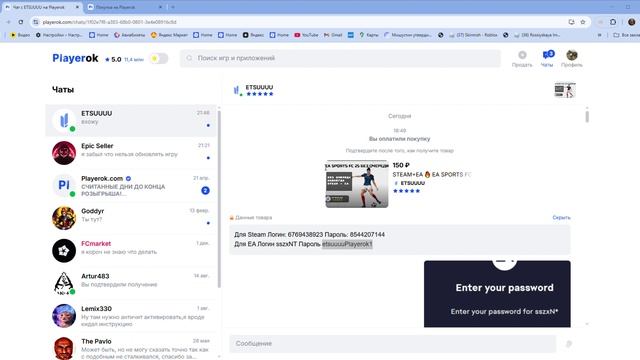640x360 pixels.
Task: Open the all bookmarks folder
Action: (627, 35)
